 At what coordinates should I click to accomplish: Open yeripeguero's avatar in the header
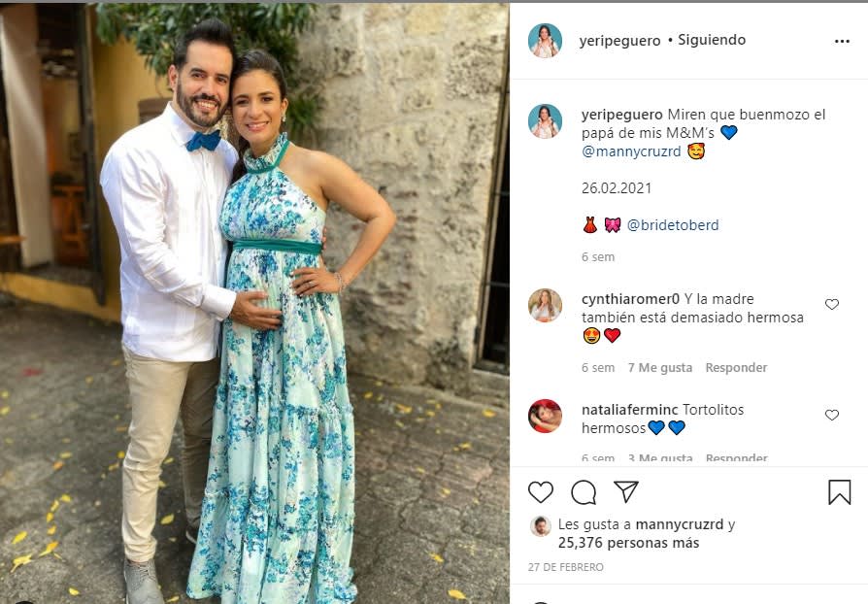(x=545, y=41)
